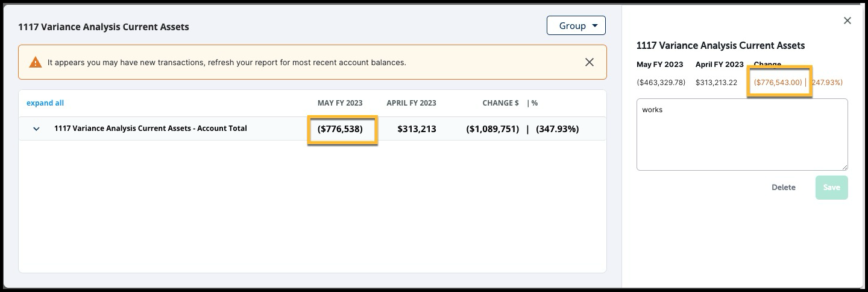
Task: Expand the Account Total row chevron
Action: 36,129
